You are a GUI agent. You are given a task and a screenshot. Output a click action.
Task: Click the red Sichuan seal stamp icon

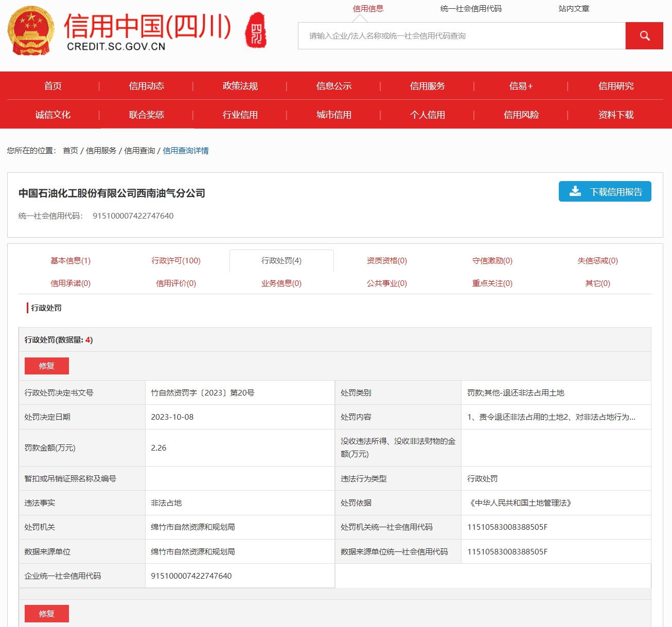click(x=256, y=31)
